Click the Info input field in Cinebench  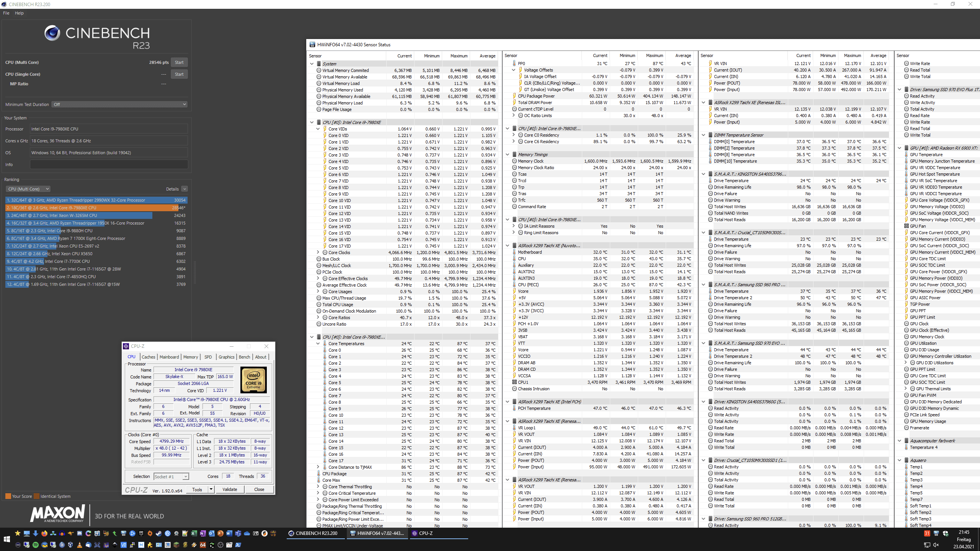tap(109, 165)
